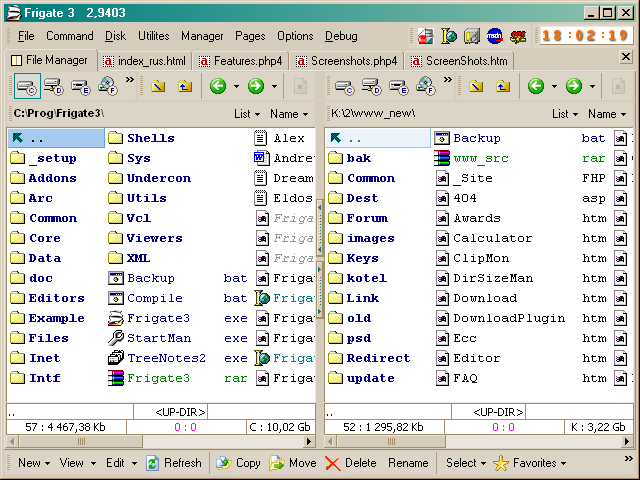Open back history dropdown in right panel
The width and height of the screenshot is (640, 480).
[554, 86]
